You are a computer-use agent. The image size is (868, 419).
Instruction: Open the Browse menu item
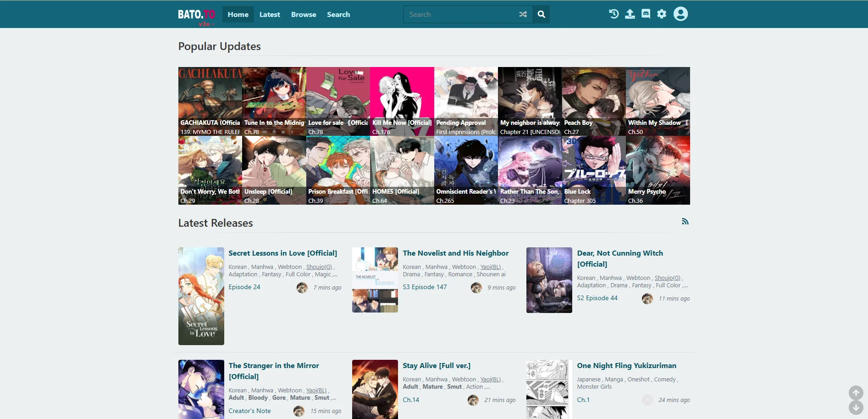303,14
